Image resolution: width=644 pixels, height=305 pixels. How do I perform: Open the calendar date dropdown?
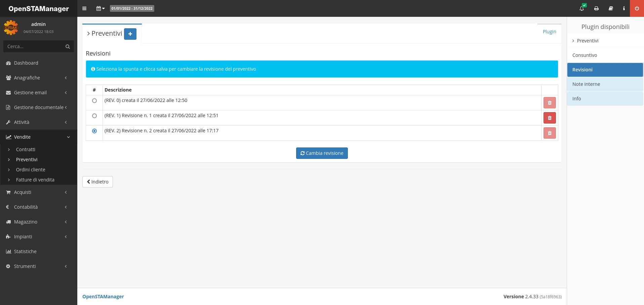100,8
